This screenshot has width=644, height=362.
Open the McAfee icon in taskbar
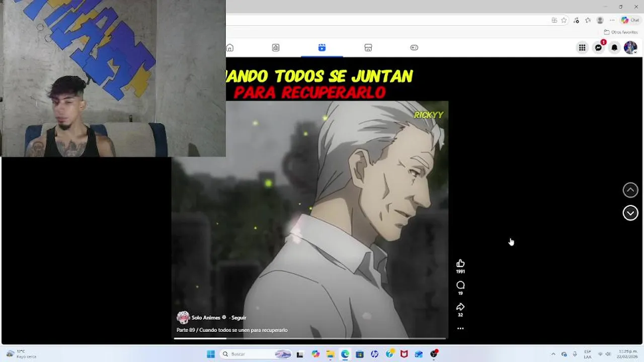pos(404,354)
